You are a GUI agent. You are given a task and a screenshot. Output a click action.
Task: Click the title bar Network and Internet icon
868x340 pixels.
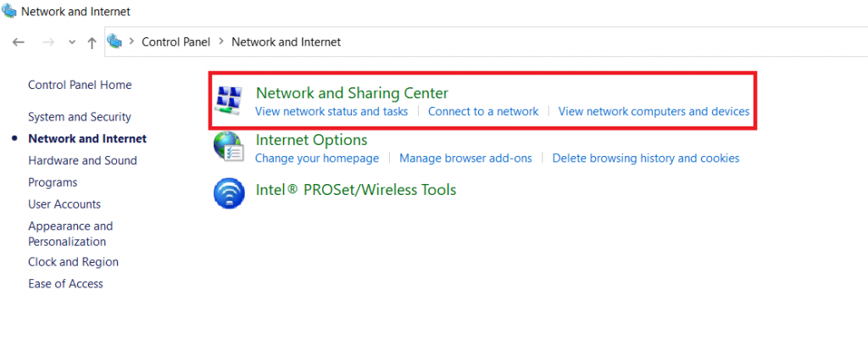click(x=9, y=11)
